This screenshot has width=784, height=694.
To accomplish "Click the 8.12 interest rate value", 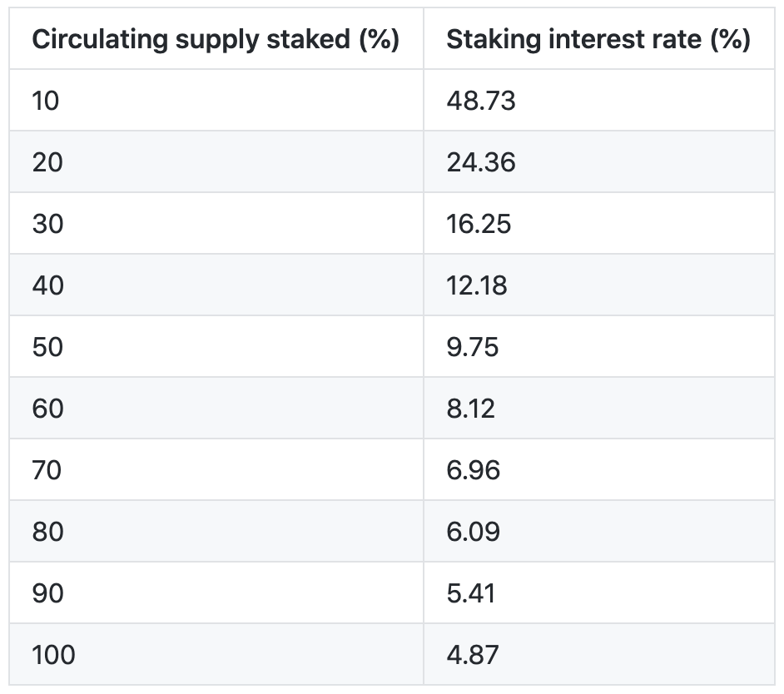I will [471, 409].
